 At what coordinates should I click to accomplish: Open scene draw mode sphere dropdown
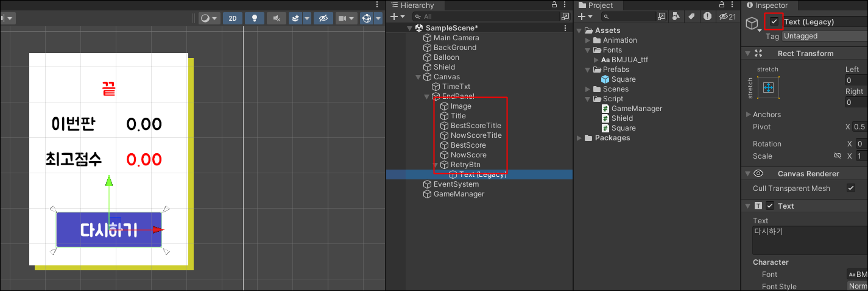click(210, 18)
